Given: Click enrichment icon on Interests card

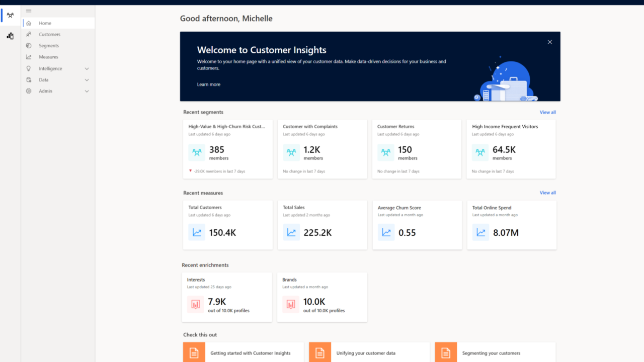Looking at the screenshot, I should [x=196, y=304].
